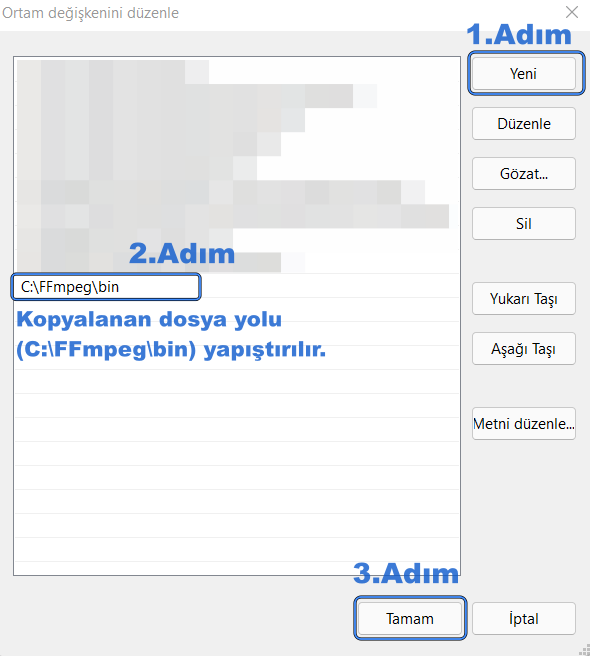Cancel the dialog with İptal
590x656 pixels.
[524, 618]
